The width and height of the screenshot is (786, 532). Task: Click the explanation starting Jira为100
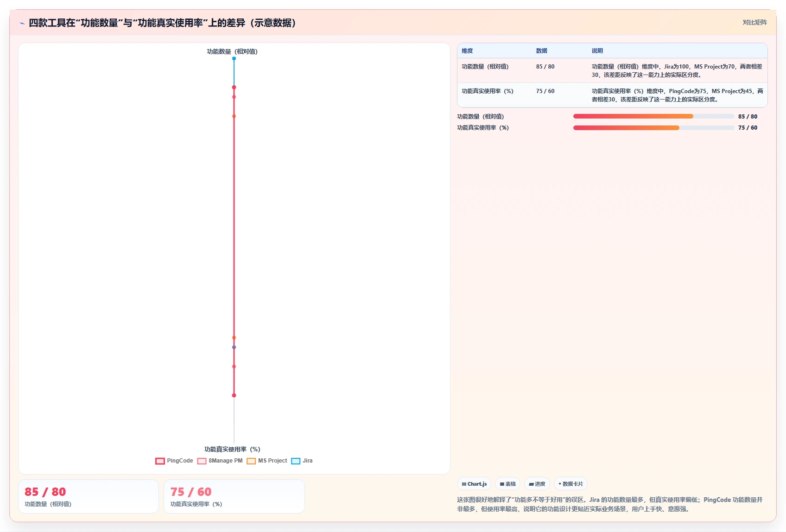click(x=677, y=71)
